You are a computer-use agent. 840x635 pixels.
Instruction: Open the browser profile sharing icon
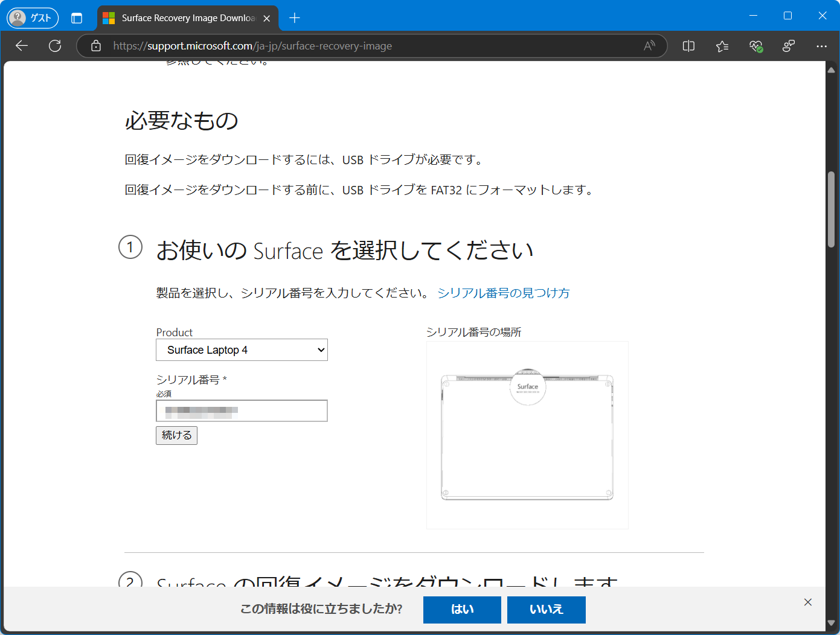coord(788,46)
